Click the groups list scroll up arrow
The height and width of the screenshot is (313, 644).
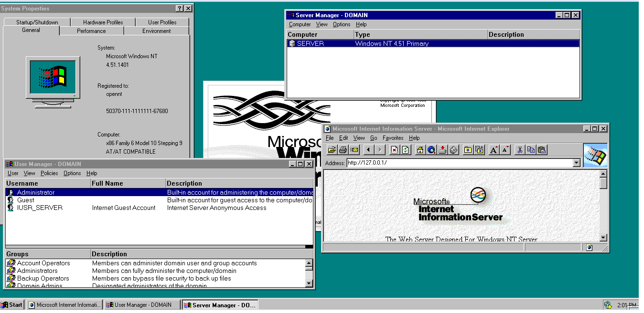[309, 263]
